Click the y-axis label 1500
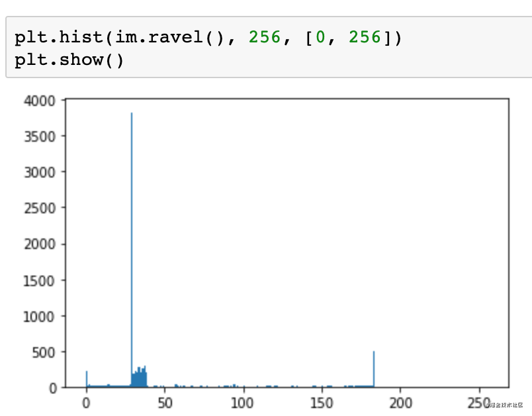This screenshot has width=532, height=416. pyautogui.click(x=39, y=281)
